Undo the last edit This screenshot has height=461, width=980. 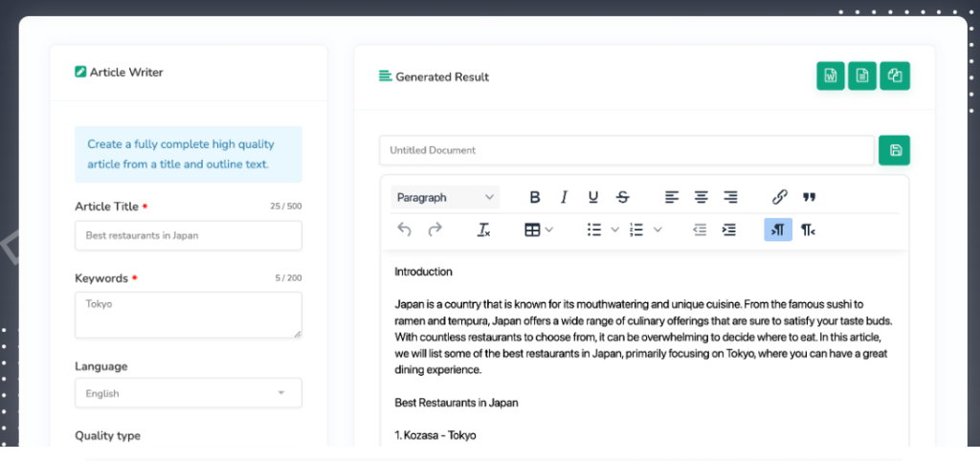404,230
